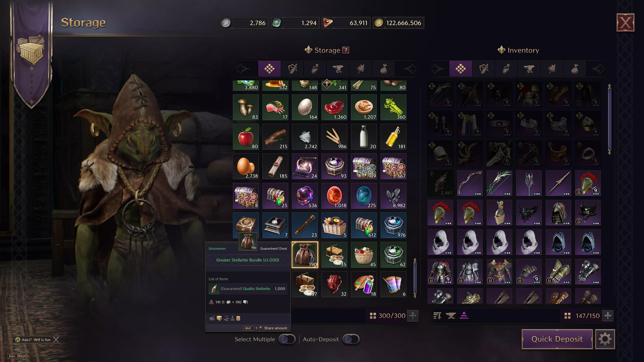Click the anvil icon below inventory
The height and width of the screenshot is (362, 644).
pos(450,316)
